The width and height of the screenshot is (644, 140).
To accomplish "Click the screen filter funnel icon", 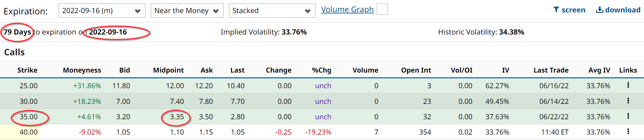I will point(556,10).
